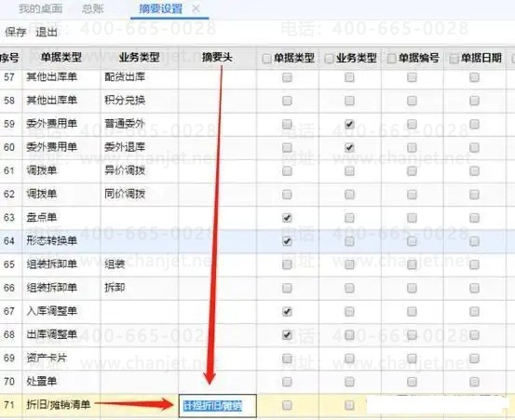Viewport: 515px width, 420px height.
Task: Uncheck 业务类型 for row 59 委外费用单
Action: (x=349, y=124)
